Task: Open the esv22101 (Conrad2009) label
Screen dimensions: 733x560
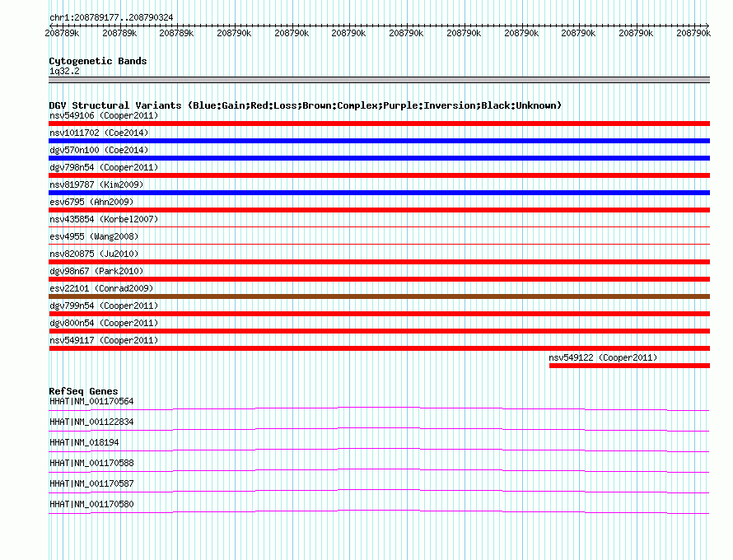Action: (101, 288)
